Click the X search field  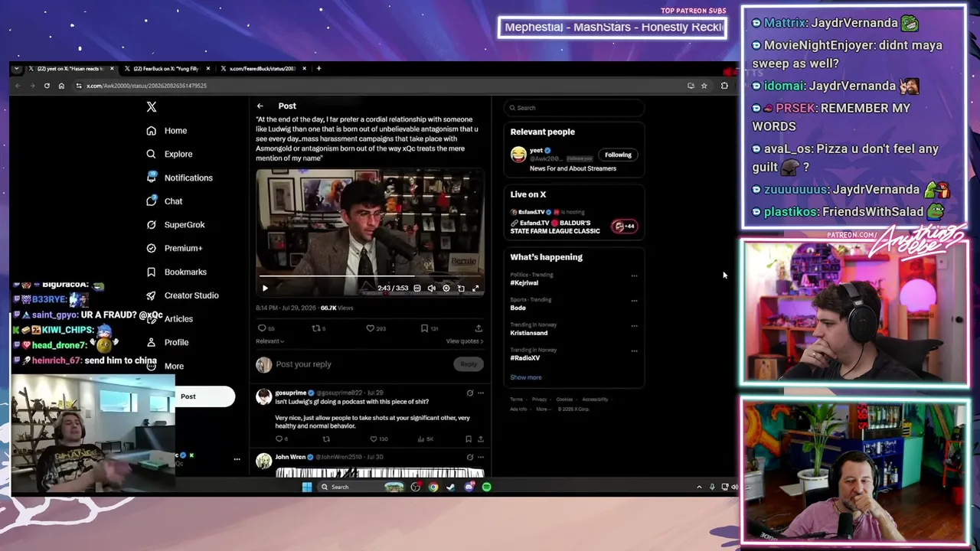click(574, 108)
